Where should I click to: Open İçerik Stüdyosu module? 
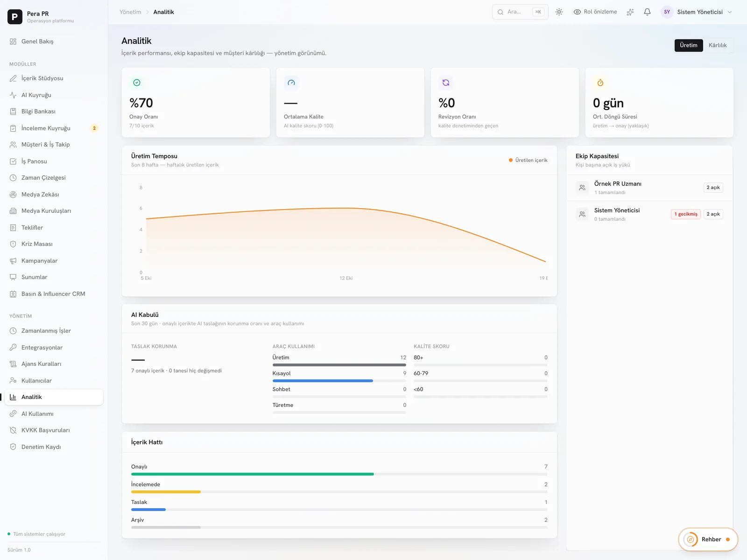point(54,78)
